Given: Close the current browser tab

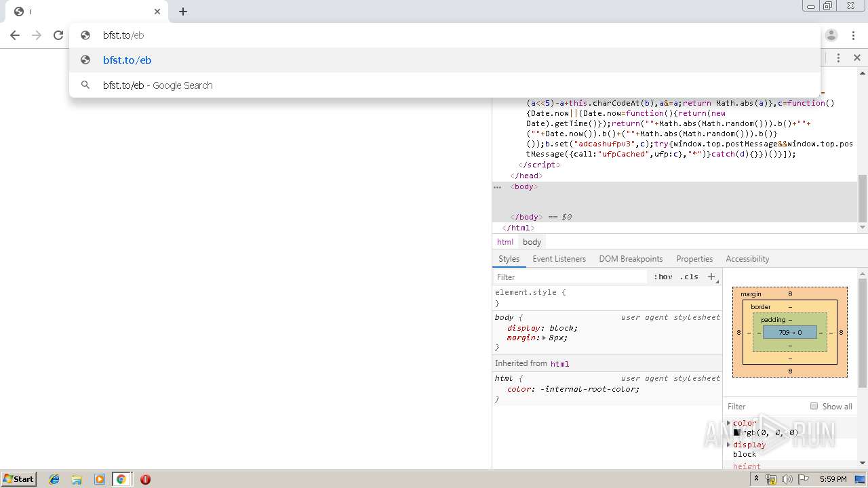Looking at the screenshot, I should (157, 12).
